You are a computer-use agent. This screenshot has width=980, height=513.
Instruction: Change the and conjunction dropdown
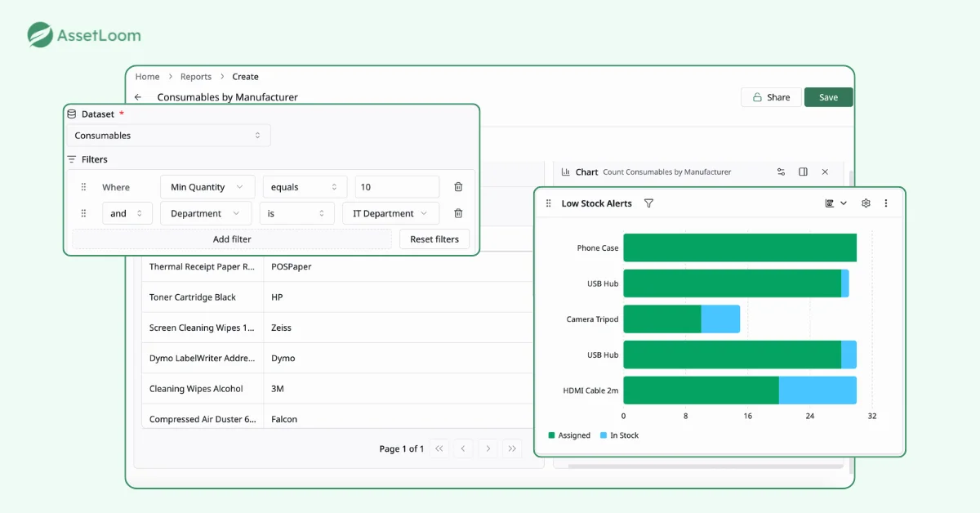(127, 213)
